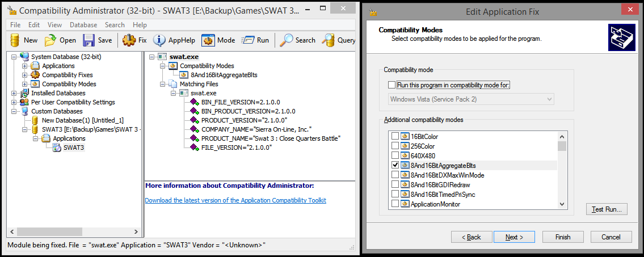The image size is (644, 257).
Task: Click Cancel in Edit Application Fix
Action: tap(611, 237)
